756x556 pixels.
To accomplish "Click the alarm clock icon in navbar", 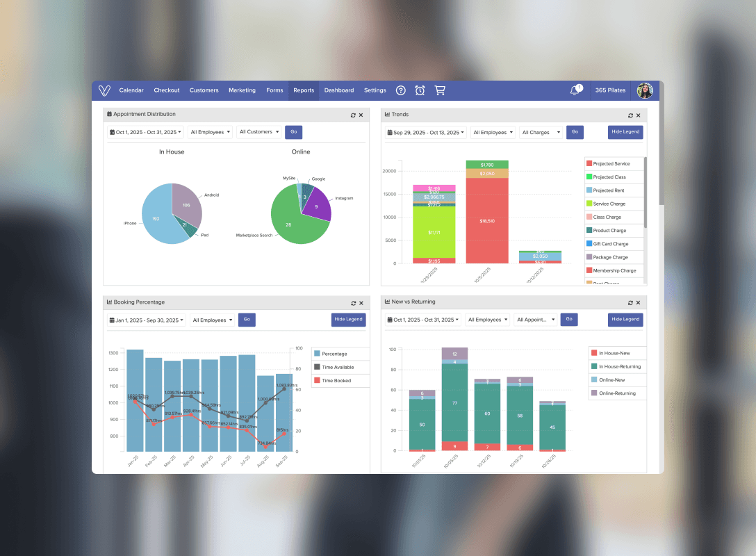I will tap(420, 90).
